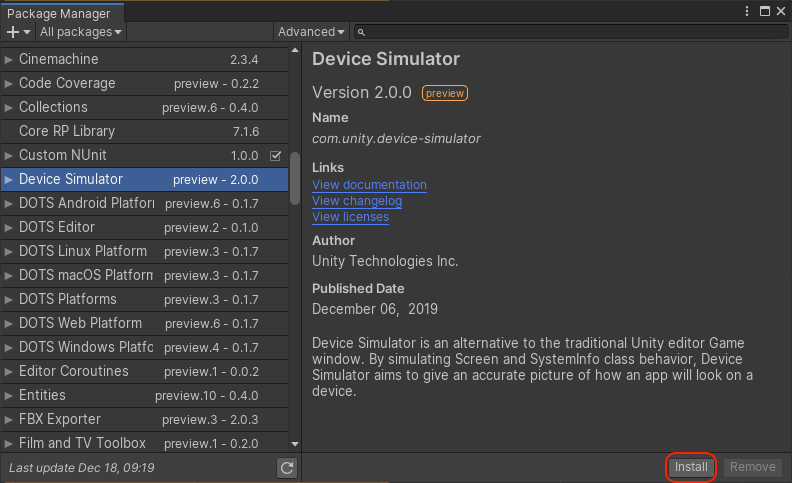Screen dimensions: 792x483
Task: Open the window kebab options menu
Action: click(747, 11)
